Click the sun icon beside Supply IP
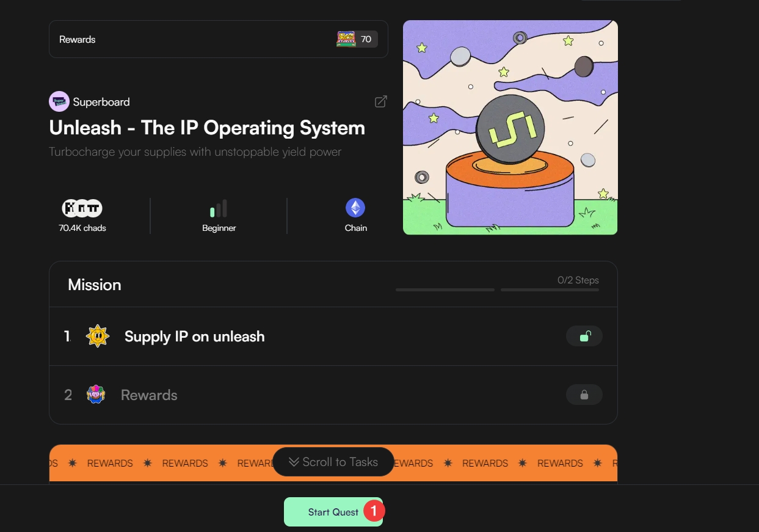Screen dimensions: 759x532 click(x=98, y=337)
